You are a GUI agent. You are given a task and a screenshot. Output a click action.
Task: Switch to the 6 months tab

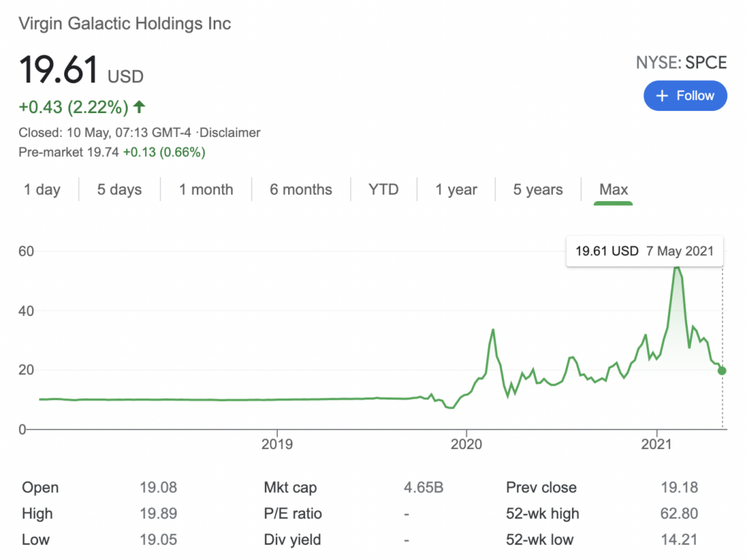[301, 190]
